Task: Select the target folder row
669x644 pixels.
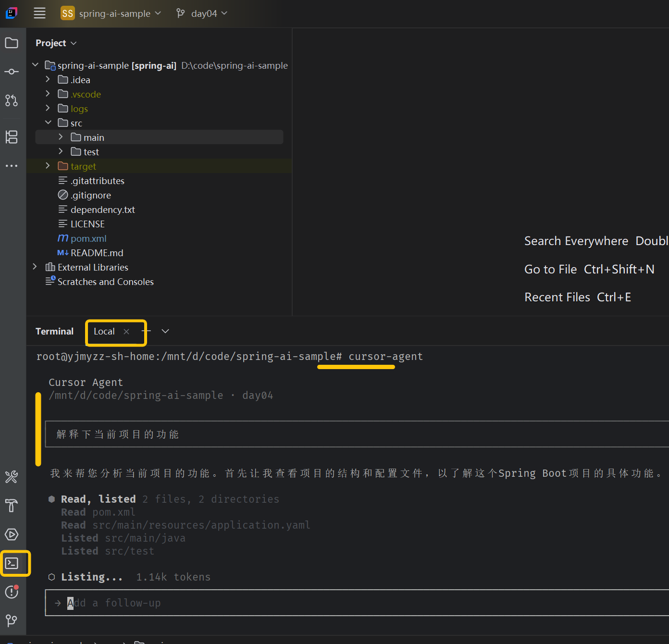Action: (159, 166)
